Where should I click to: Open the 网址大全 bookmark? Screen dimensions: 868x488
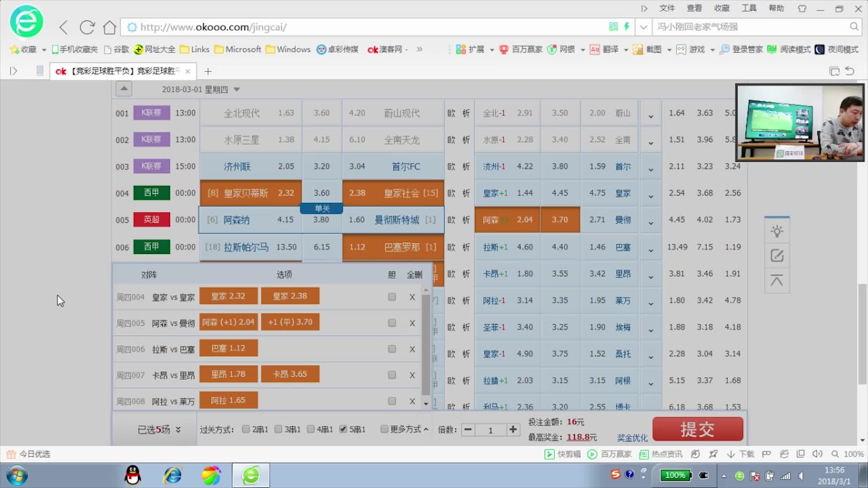tap(155, 49)
